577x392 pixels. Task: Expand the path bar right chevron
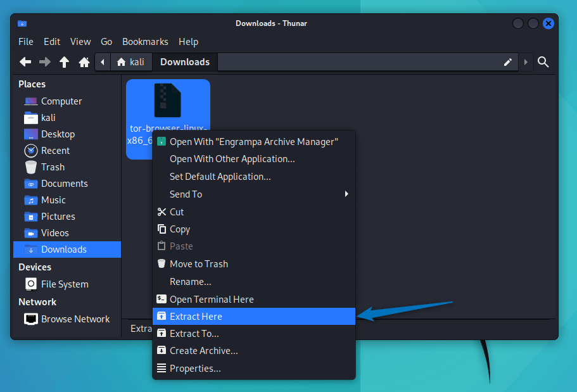pos(526,61)
